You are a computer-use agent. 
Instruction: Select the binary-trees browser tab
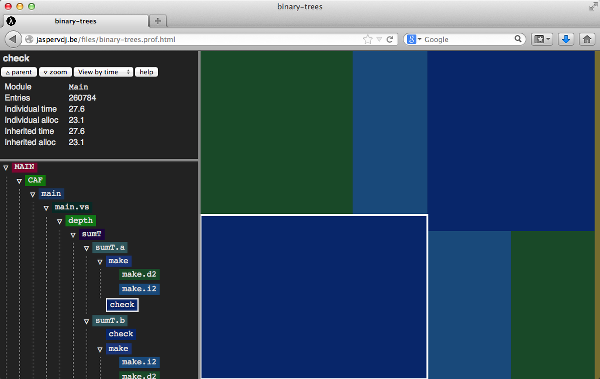click(x=75, y=21)
